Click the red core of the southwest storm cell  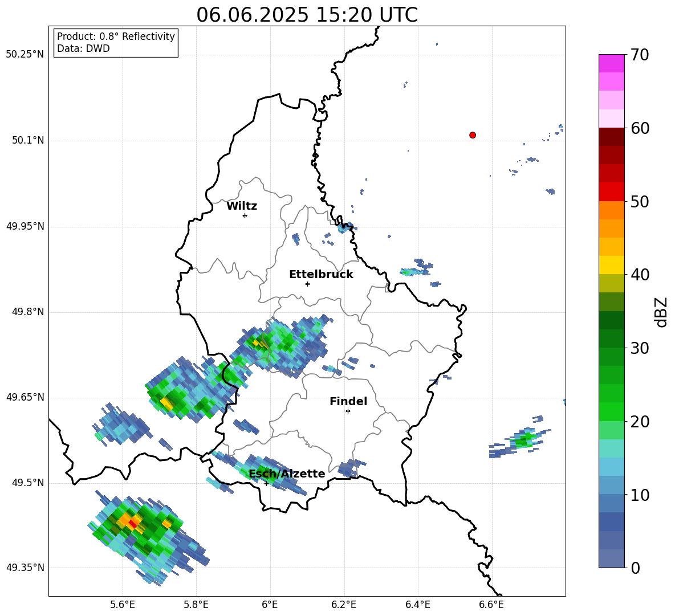(x=133, y=524)
